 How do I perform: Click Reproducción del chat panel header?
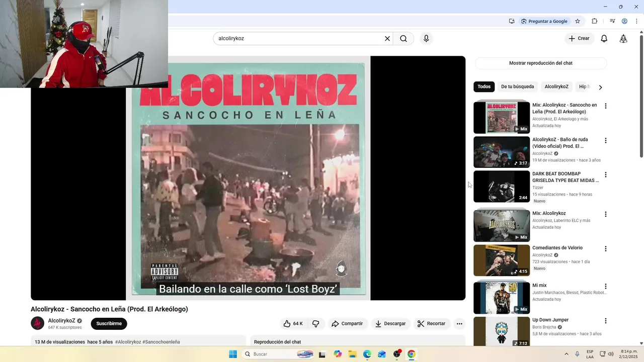click(x=277, y=342)
